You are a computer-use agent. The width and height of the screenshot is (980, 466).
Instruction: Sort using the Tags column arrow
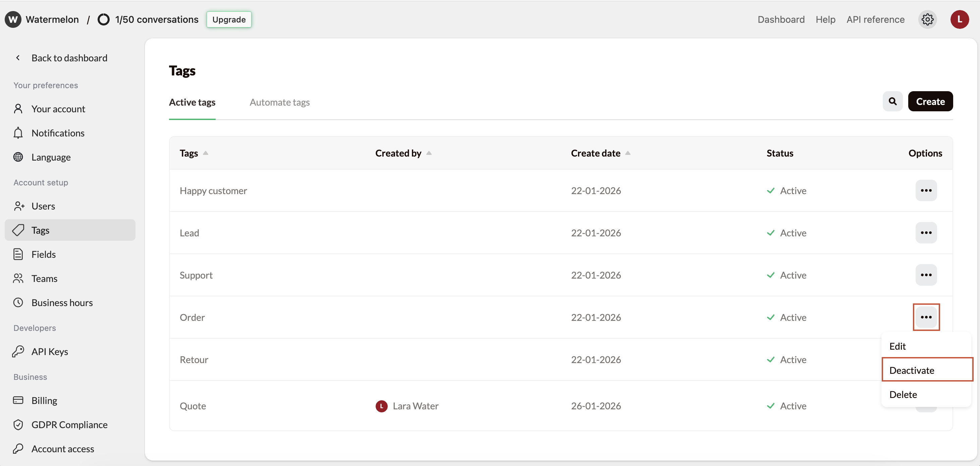(x=206, y=153)
